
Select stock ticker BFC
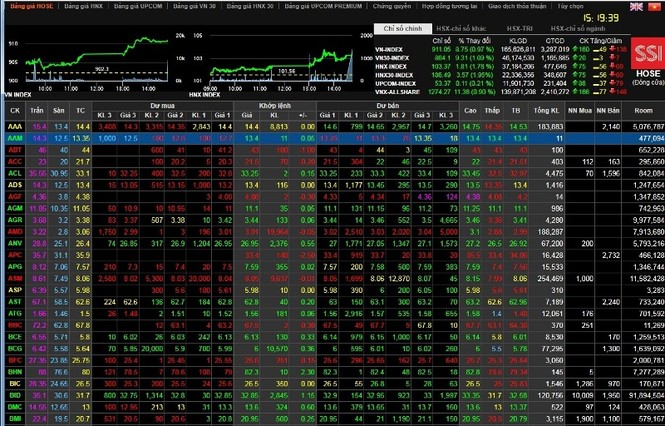tap(15, 360)
